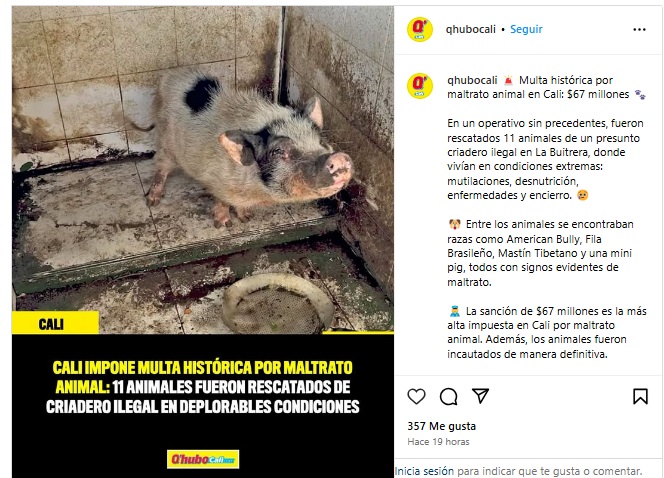View the 357 Me gusta likes list
Screen dimensions: 664x478
pyautogui.click(x=441, y=426)
